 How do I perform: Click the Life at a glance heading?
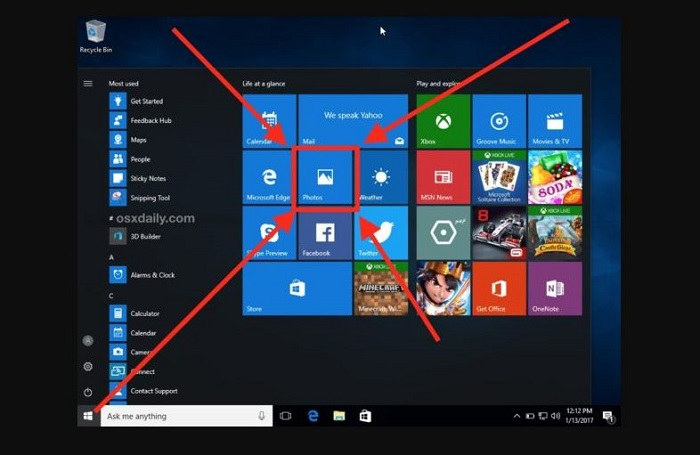pos(263,83)
